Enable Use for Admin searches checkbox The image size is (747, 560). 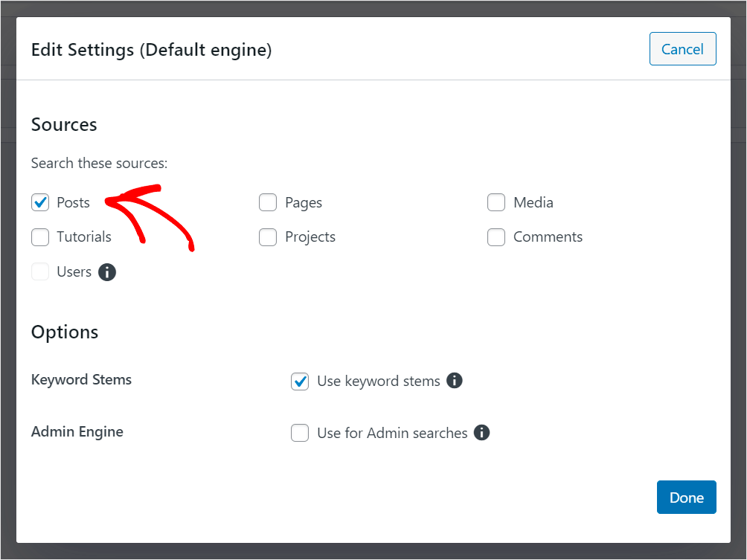point(300,433)
